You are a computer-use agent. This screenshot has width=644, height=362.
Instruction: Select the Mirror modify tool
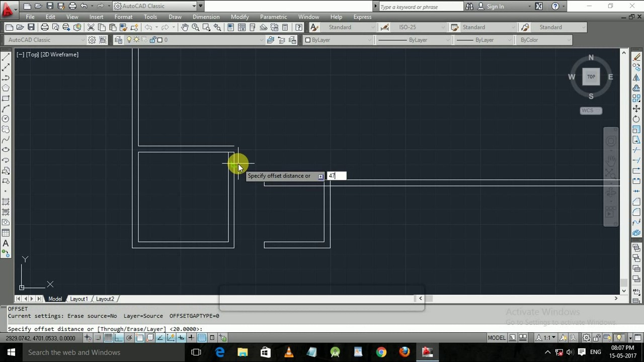tap(636, 77)
